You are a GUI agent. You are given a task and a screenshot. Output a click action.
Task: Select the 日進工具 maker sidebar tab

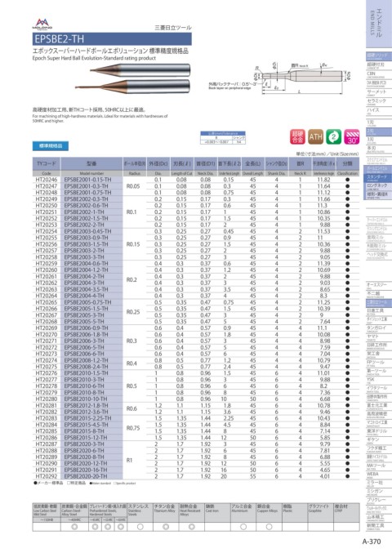[x=379, y=311]
